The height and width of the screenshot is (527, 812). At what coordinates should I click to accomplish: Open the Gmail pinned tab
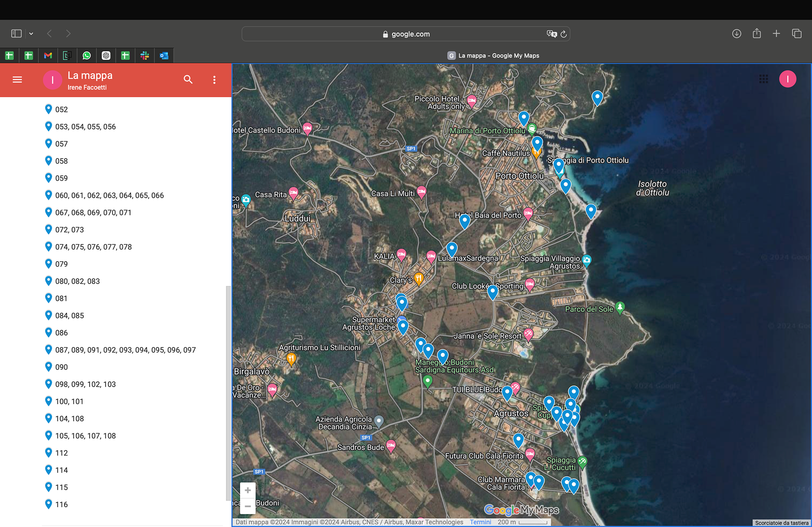point(48,55)
